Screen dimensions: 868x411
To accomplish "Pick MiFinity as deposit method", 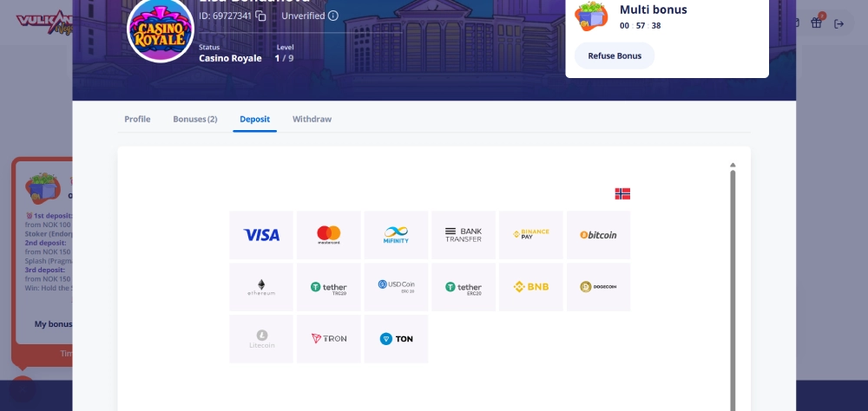I will 396,235.
